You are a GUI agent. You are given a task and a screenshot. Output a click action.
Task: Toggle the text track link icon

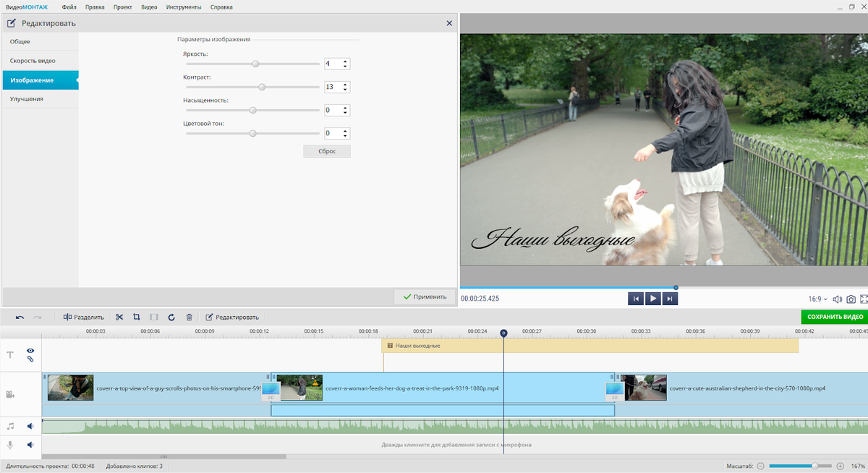point(30,359)
